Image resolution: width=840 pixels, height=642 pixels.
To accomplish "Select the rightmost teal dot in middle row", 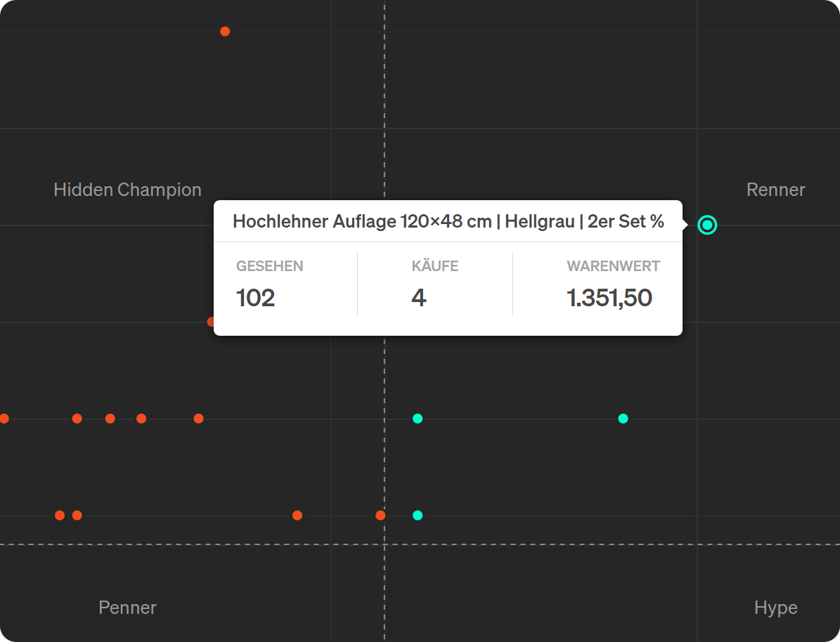I will coord(623,419).
